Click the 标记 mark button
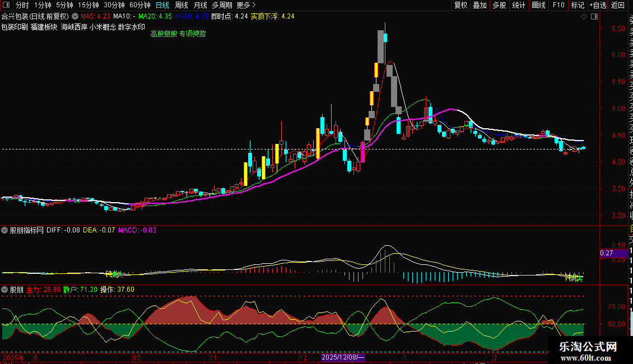 tap(578, 5)
